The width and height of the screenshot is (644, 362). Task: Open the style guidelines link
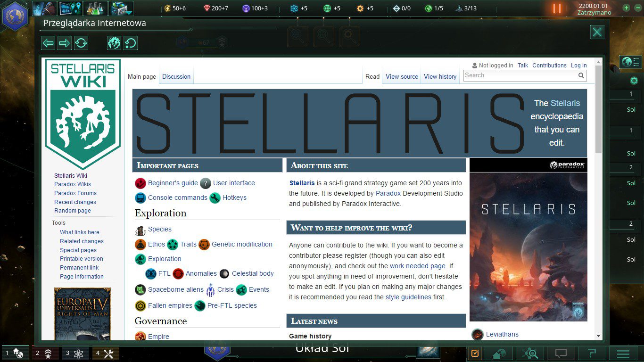[408, 297]
